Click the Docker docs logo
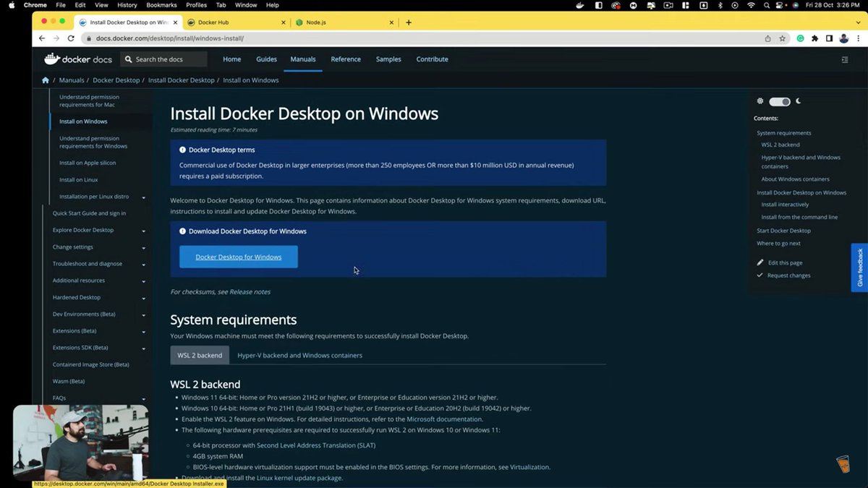 pos(78,59)
